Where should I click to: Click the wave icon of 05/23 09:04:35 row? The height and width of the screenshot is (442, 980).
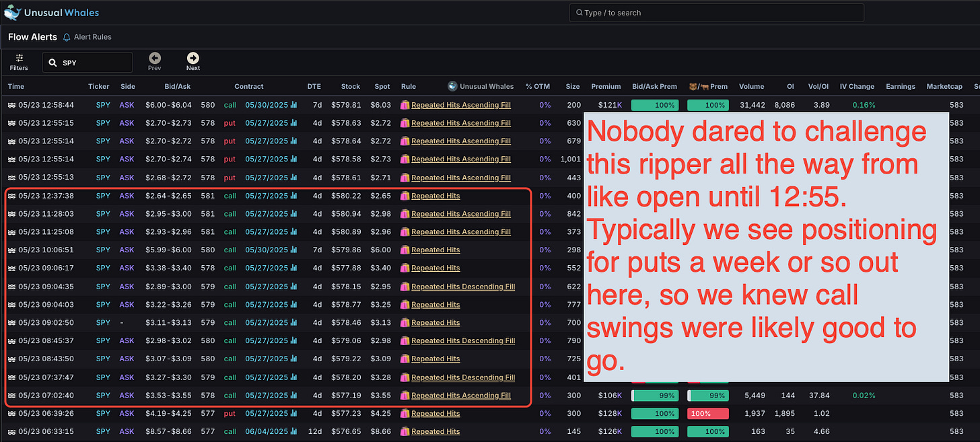(x=11, y=287)
